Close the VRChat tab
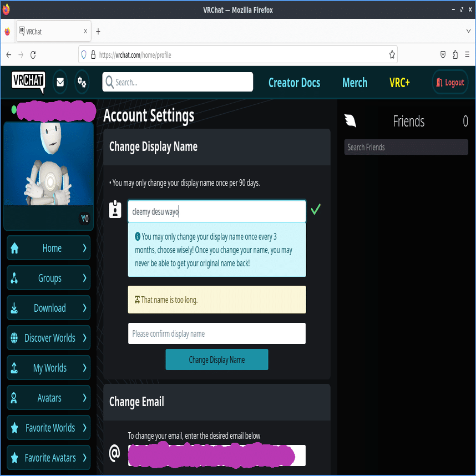Screen dimensions: 476x476 tap(85, 31)
